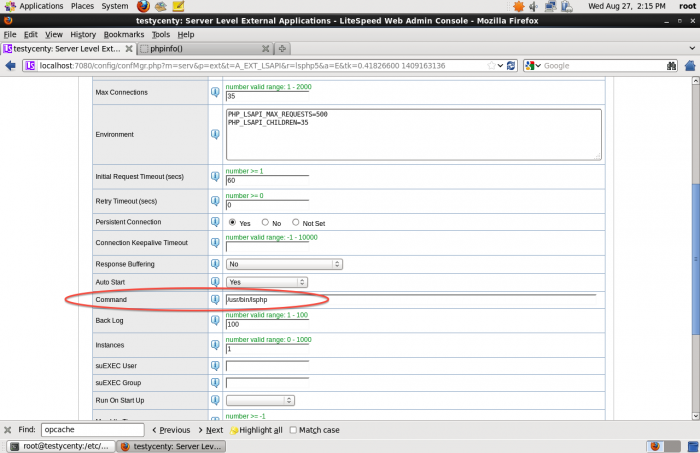700x453 pixels.
Task: Open help for the Command field
Action: [x=215, y=299]
